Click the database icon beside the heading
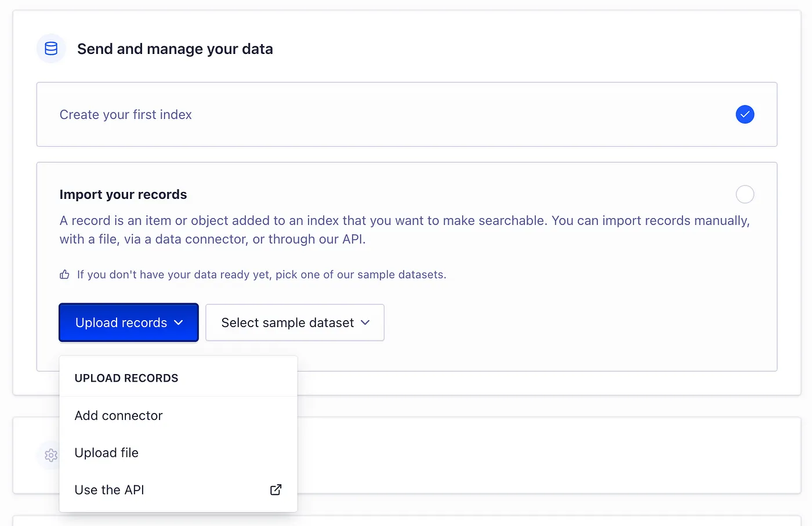 click(x=51, y=49)
